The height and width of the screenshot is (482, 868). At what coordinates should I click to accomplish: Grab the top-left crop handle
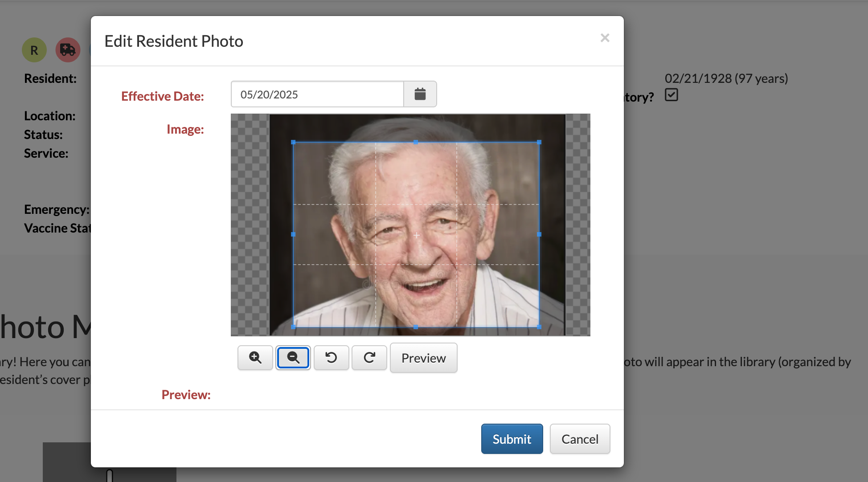(293, 142)
